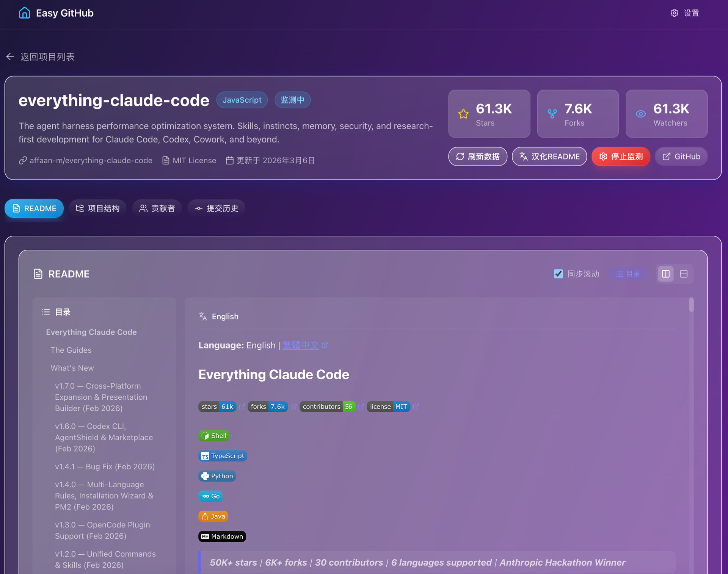Click the Markdown badge
This screenshot has width=728, height=574.
click(222, 536)
